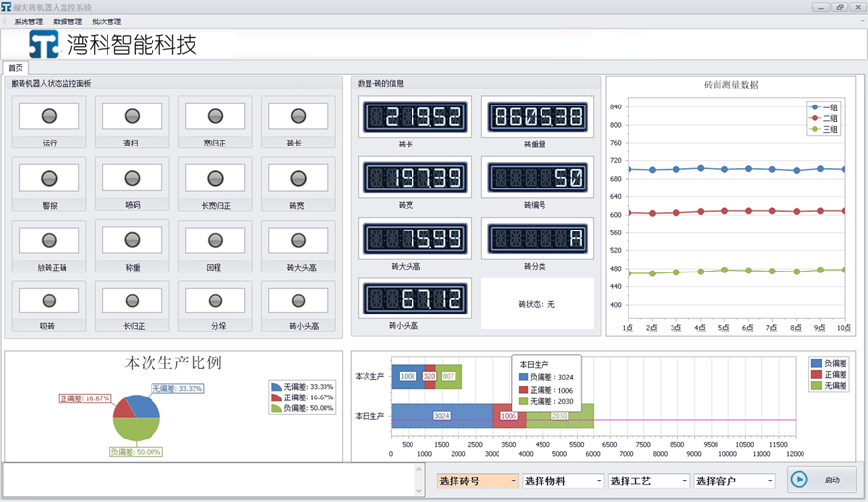Click the 砖长 digital display readout

point(415,116)
